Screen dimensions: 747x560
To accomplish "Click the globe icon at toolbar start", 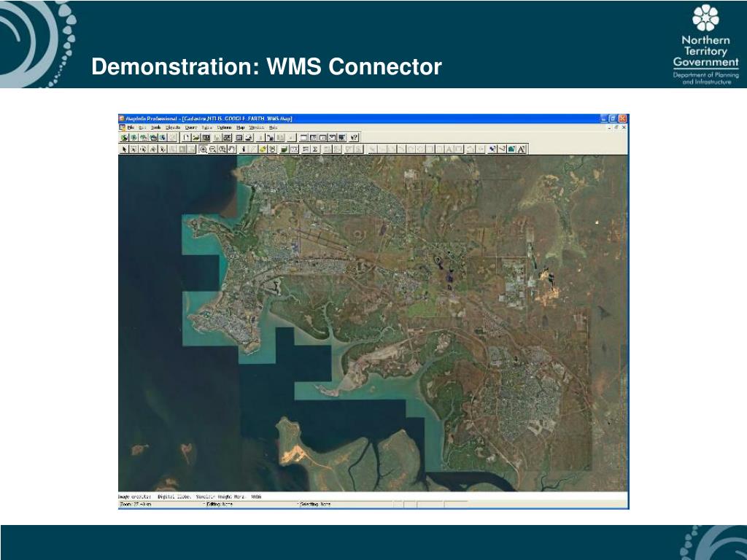I will point(124,138).
